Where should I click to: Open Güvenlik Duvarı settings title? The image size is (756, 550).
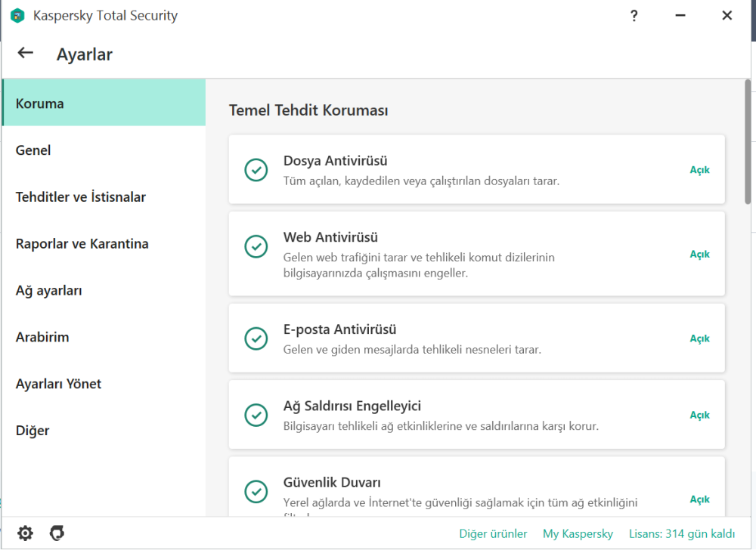pos(332,482)
